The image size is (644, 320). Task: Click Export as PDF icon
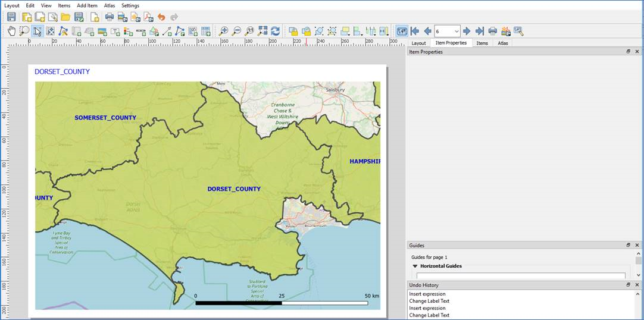(148, 17)
